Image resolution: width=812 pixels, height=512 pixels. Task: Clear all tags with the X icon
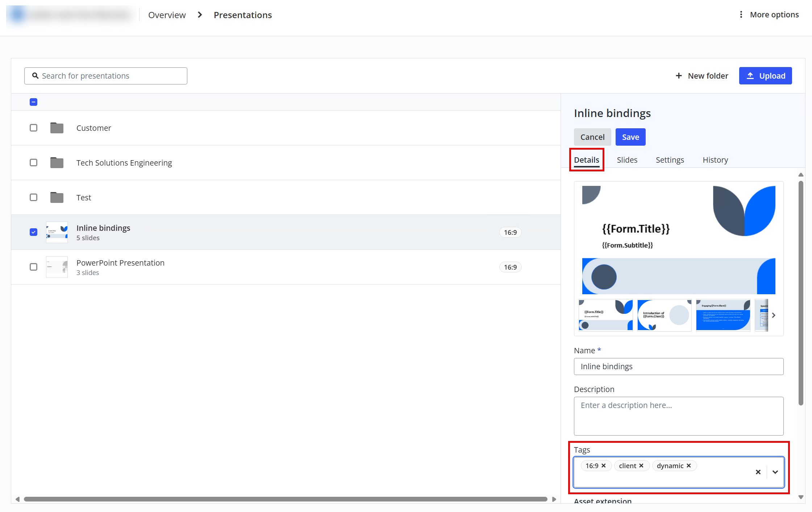758,472
